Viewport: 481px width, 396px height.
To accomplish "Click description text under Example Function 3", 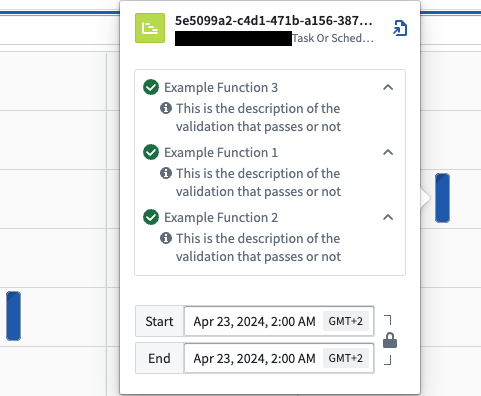I will (258, 117).
